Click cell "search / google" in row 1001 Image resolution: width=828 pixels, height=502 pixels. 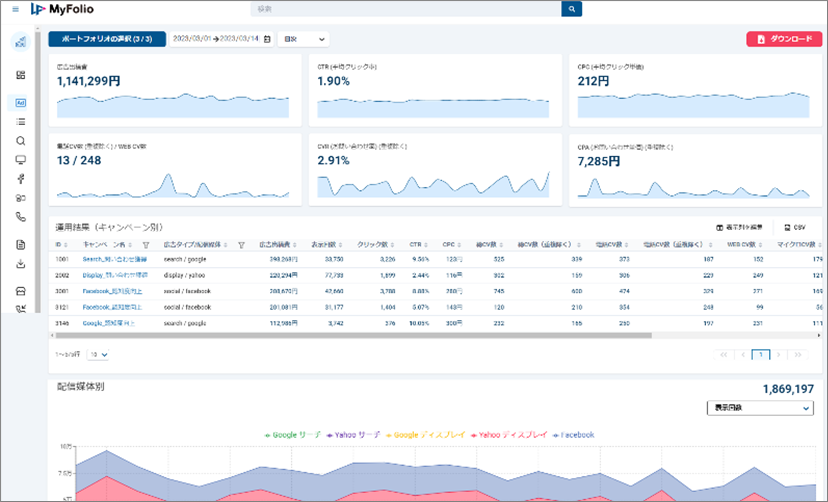pyautogui.click(x=185, y=260)
